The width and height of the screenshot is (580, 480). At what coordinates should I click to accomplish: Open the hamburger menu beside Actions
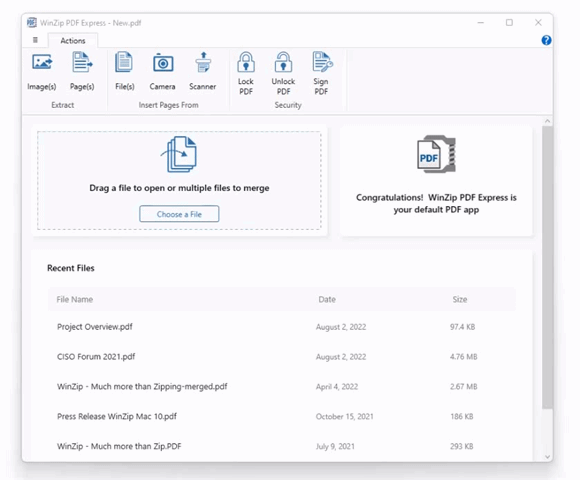pos(35,40)
